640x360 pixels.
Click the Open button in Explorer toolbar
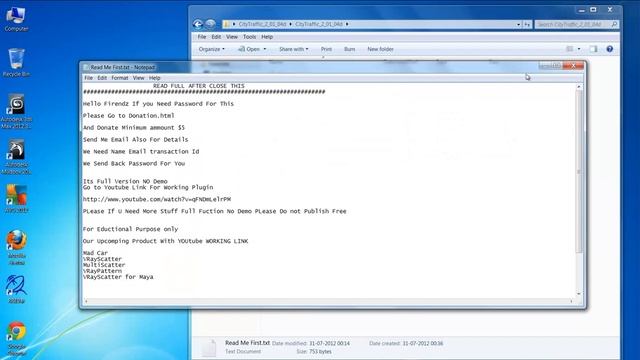coord(249,49)
